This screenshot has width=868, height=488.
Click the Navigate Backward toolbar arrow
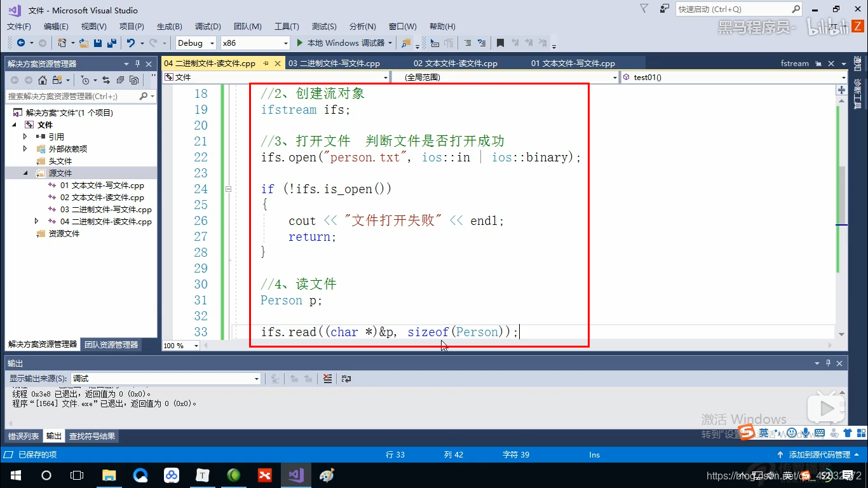20,43
